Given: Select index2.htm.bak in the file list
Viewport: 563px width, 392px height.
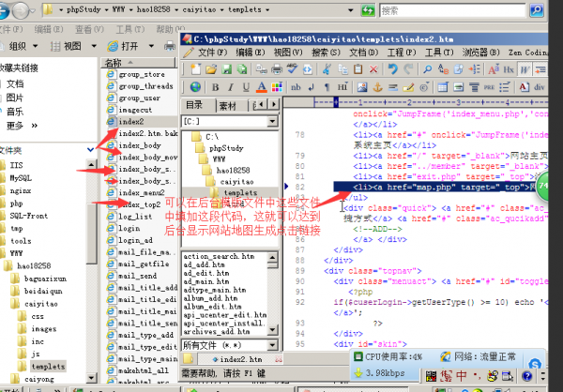Looking at the screenshot, I should [x=147, y=134].
